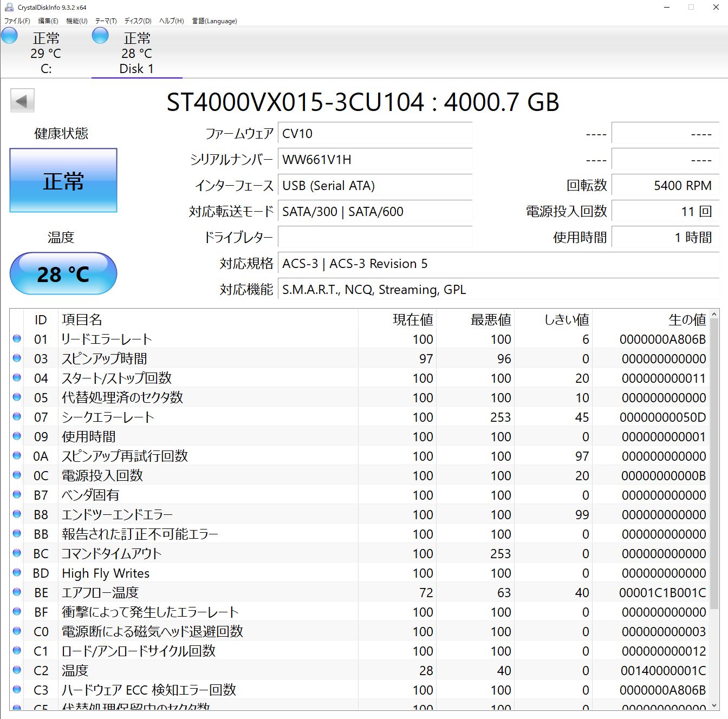Viewport: 728px width, 719px height.
Task: Click status dot for attribute BB 報告された訂正不可能エラー
Action: 17,533
